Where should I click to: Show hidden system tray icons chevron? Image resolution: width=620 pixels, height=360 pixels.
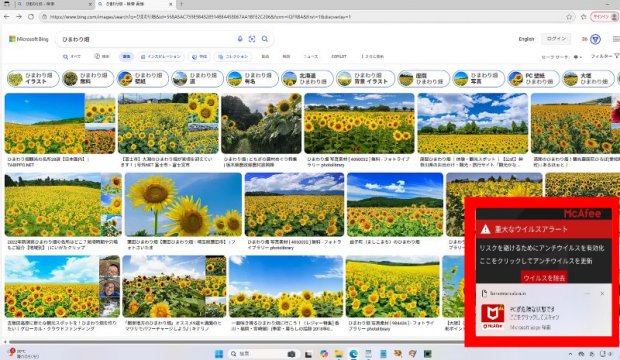click(x=570, y=354)
